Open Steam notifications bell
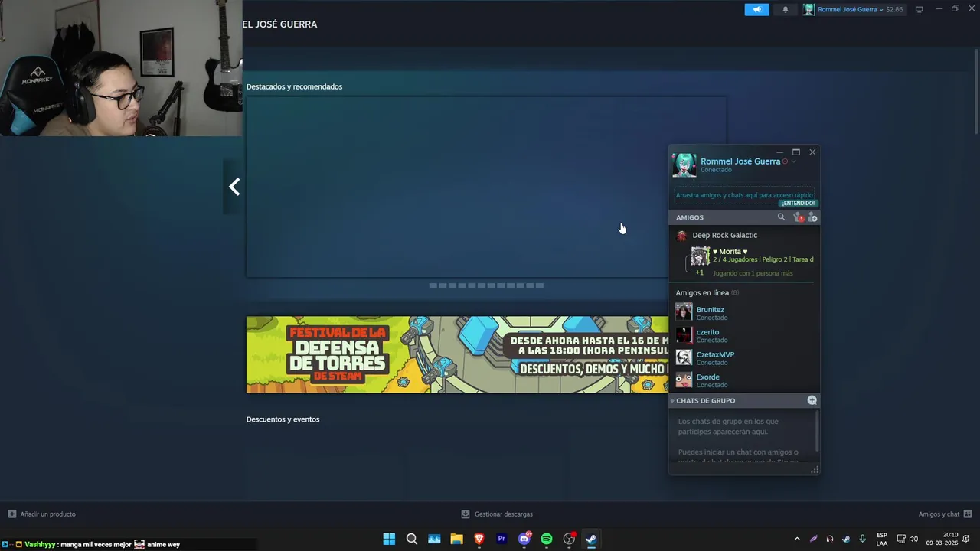980x551 pixels. click(x=785, y=9)
